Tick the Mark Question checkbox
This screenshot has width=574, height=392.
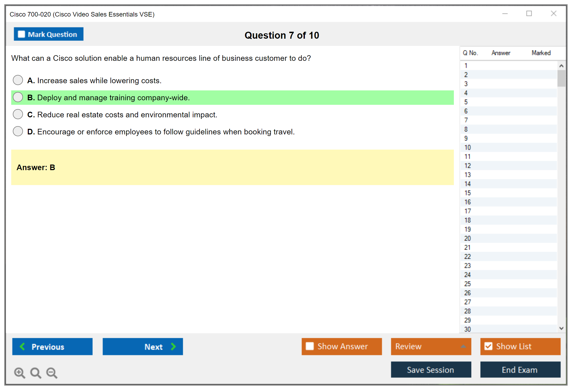coord(21,34)
